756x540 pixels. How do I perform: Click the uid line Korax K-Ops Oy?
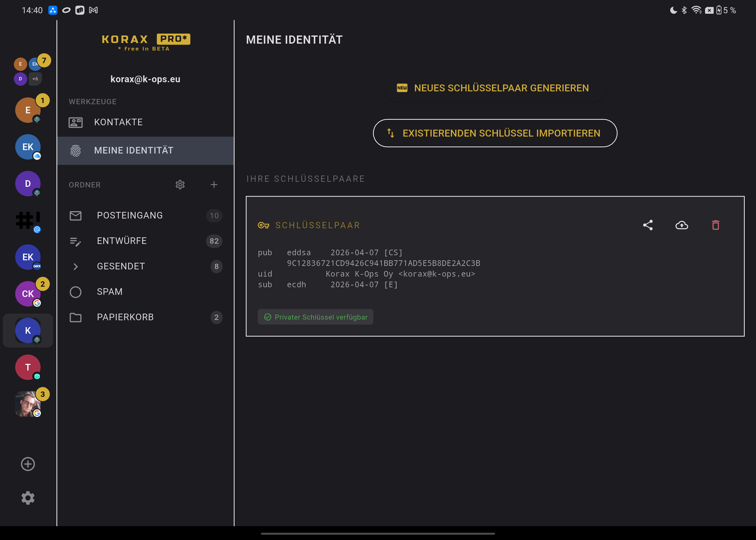[366, 274]
